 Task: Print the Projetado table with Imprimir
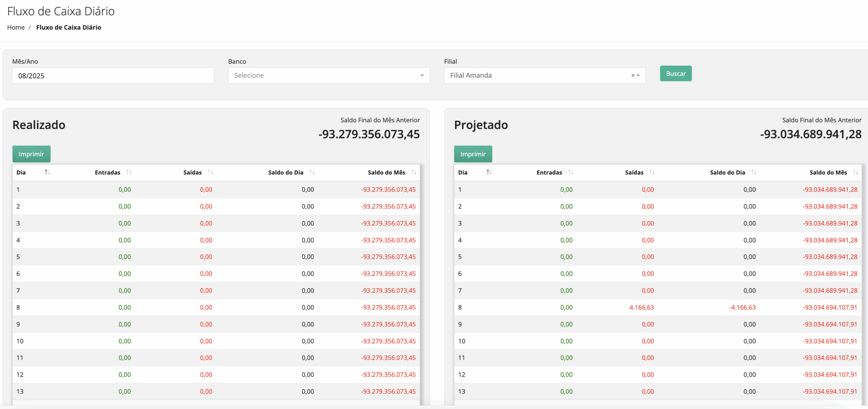473,154
